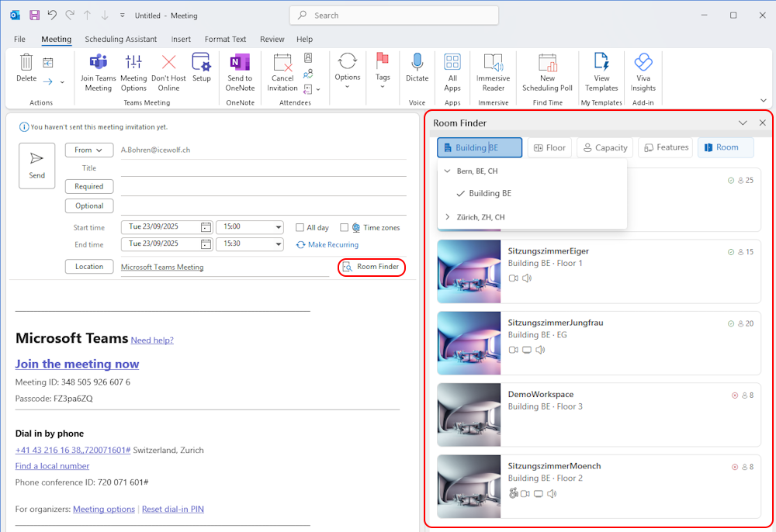Open the Floor filter in Room Finder
Image resolution: width=776 pixels, height=532 pixels.
(549, 148)
